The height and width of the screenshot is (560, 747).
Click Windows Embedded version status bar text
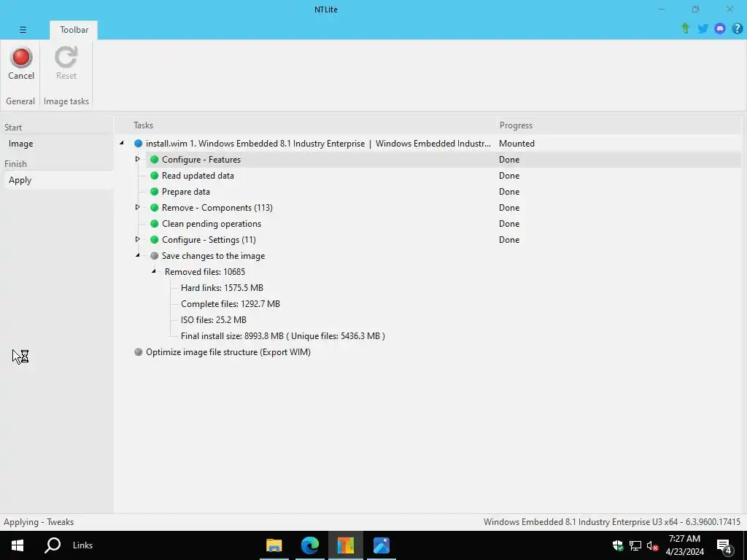pyautogui.click(x=612, y=522)
